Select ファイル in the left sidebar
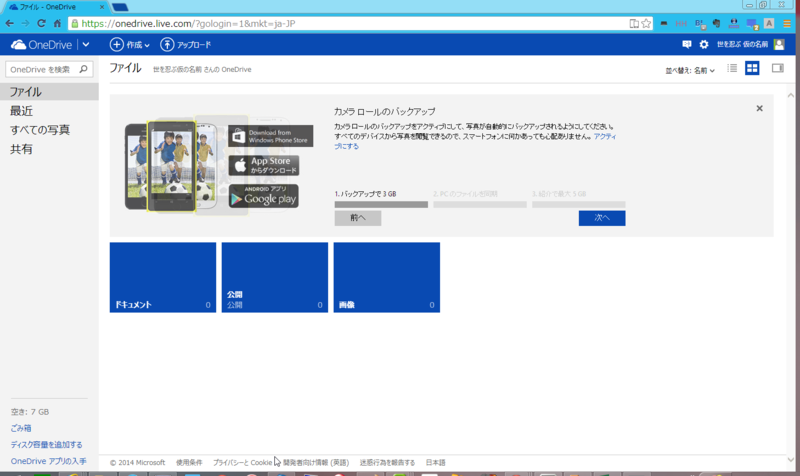The width and height of the screenshot is (800, 476). coord(49,92)
